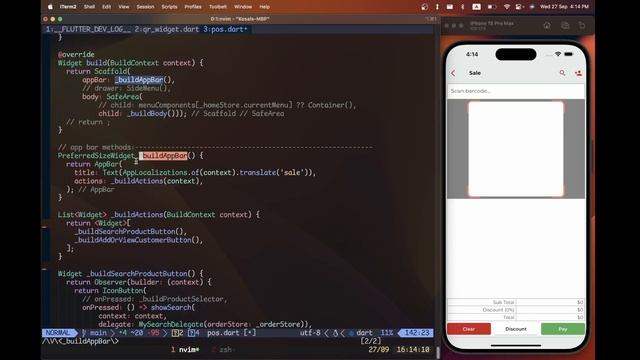Click the highlighted _buildAppBar definition in code
This screenshot has width=640, height=360.
click(x=163, y=156)
